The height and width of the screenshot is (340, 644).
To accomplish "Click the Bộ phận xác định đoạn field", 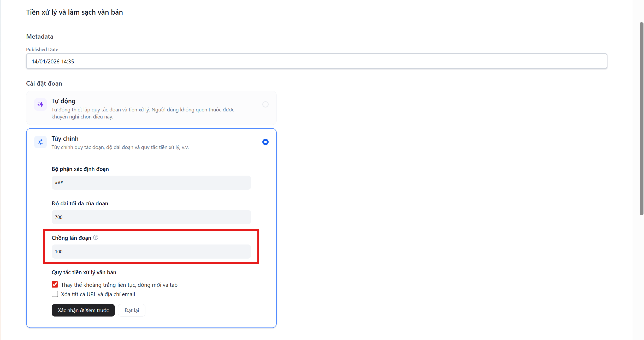I will [x=151, y=183].
